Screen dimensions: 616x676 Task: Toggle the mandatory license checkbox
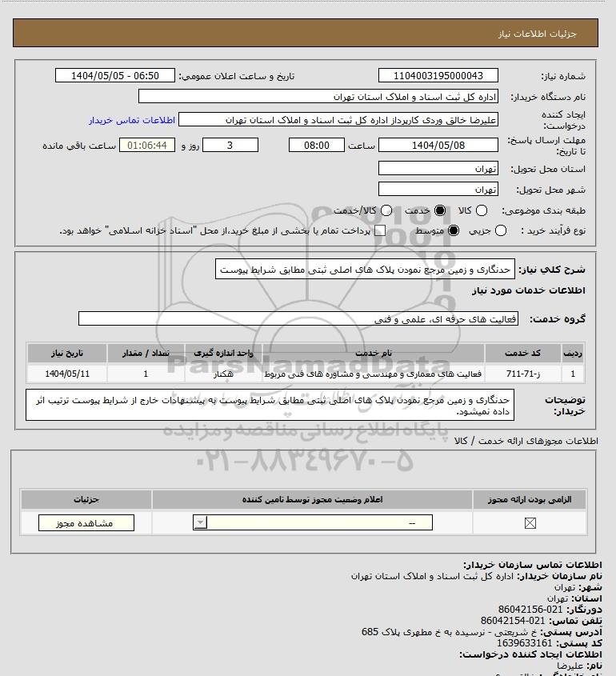click(530, 523)
